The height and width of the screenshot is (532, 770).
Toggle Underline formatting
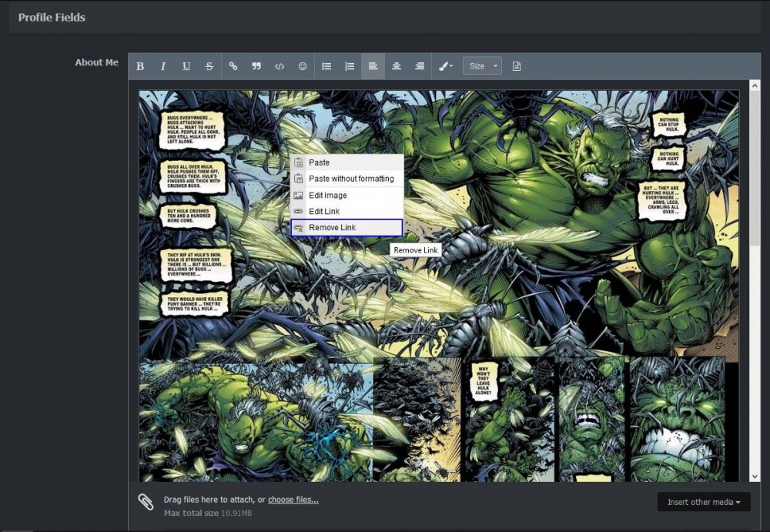[x=186, y=66]
